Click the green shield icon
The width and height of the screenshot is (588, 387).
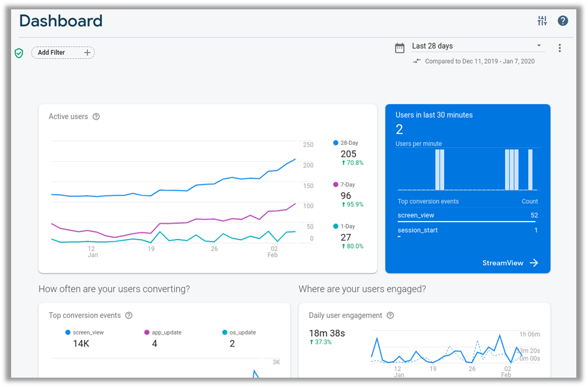(x=19, y=53)
